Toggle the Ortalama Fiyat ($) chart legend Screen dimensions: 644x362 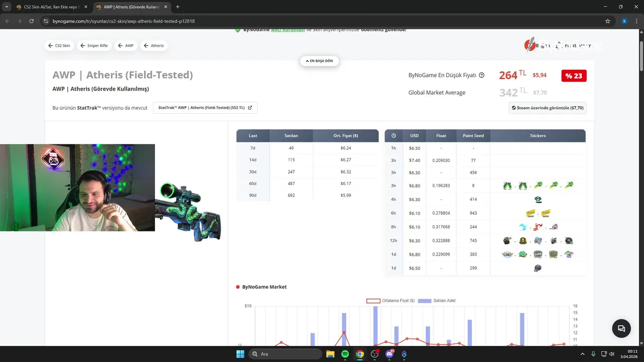390,301
